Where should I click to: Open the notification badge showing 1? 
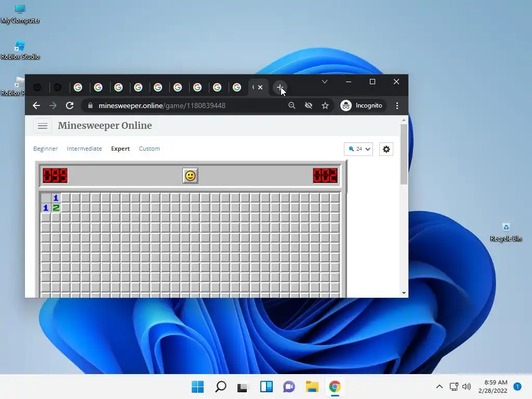pos(517,387)
